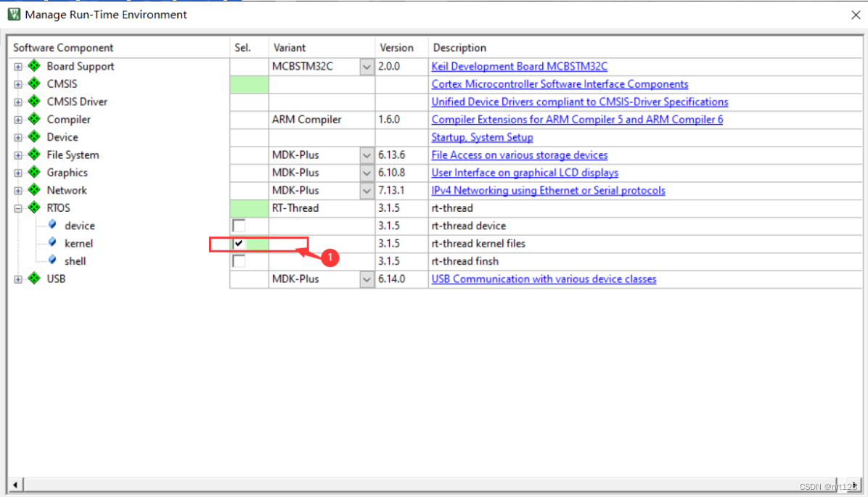This screenshot has width=868, height=497.
Task: Click the horizontal scrollbar left arrow
Action: (15, 485)
